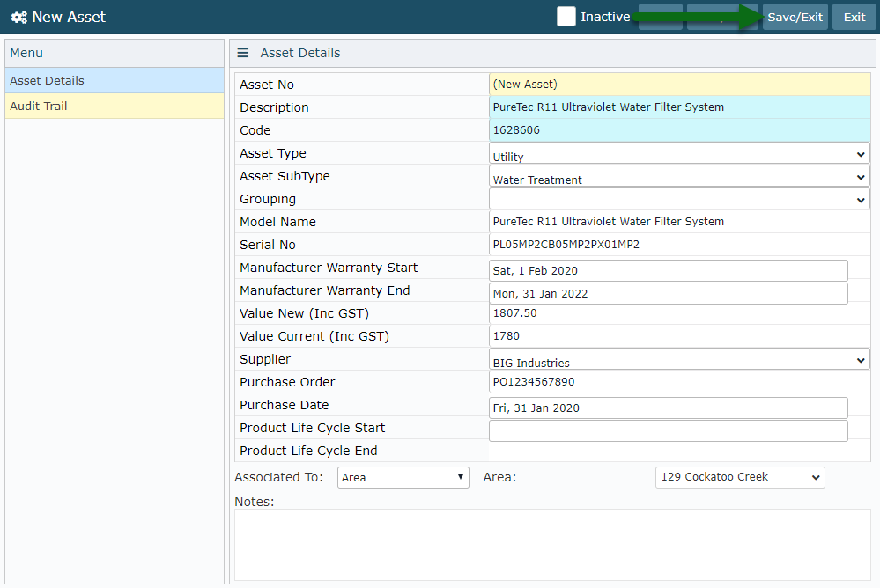Click the Grouping field label
The image size is (880, 588).
pos(268,199)
